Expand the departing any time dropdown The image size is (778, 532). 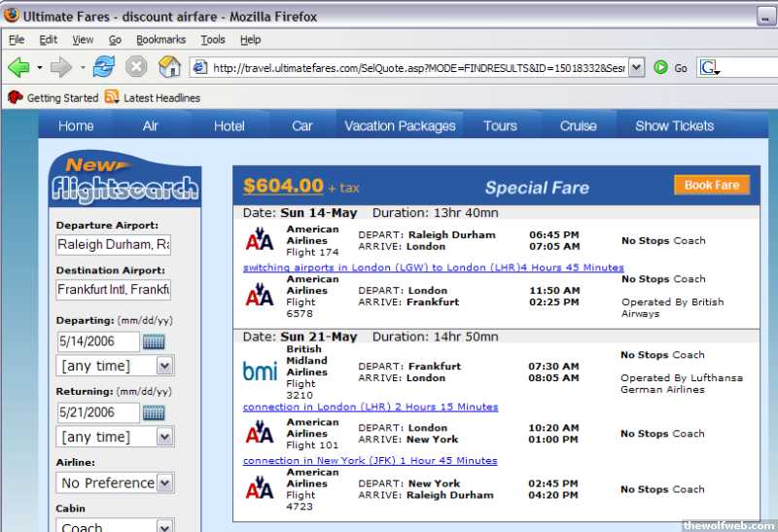[x=164, y=366]
